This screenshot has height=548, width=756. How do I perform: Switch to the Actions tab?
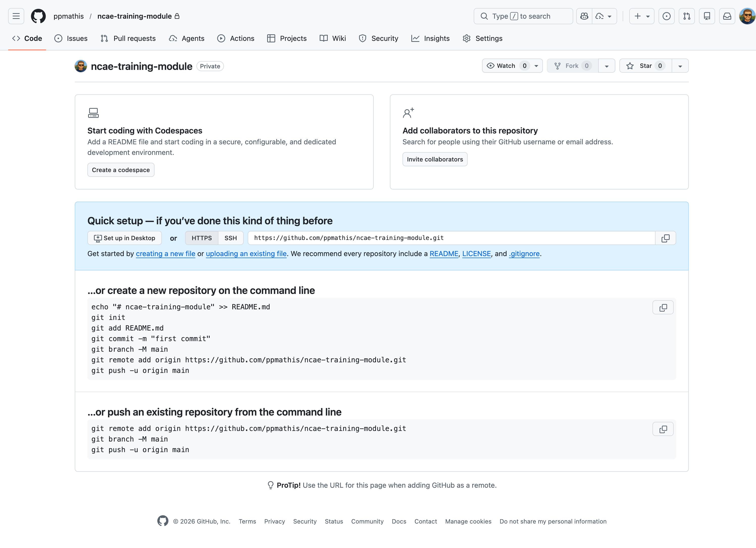pyautogui.click(x=236, y=38)
